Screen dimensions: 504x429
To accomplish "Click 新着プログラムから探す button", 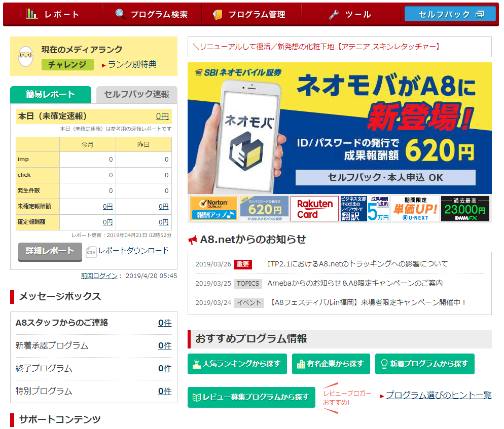I will tap(424, 364).
